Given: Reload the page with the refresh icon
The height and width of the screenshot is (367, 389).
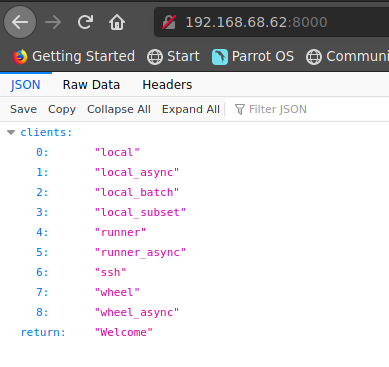Looking at the screenshot, I should [85, 22].
